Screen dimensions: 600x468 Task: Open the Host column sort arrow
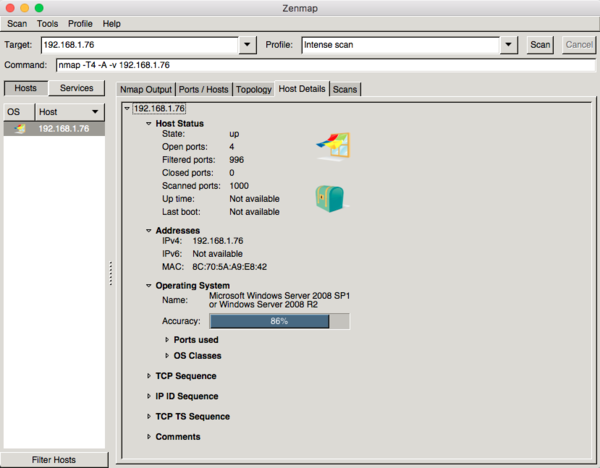[95, 112]
